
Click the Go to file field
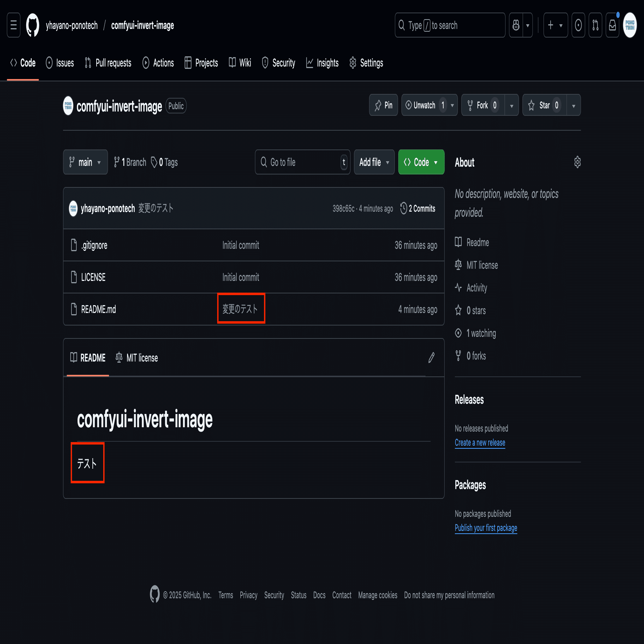tap(302, 162)
